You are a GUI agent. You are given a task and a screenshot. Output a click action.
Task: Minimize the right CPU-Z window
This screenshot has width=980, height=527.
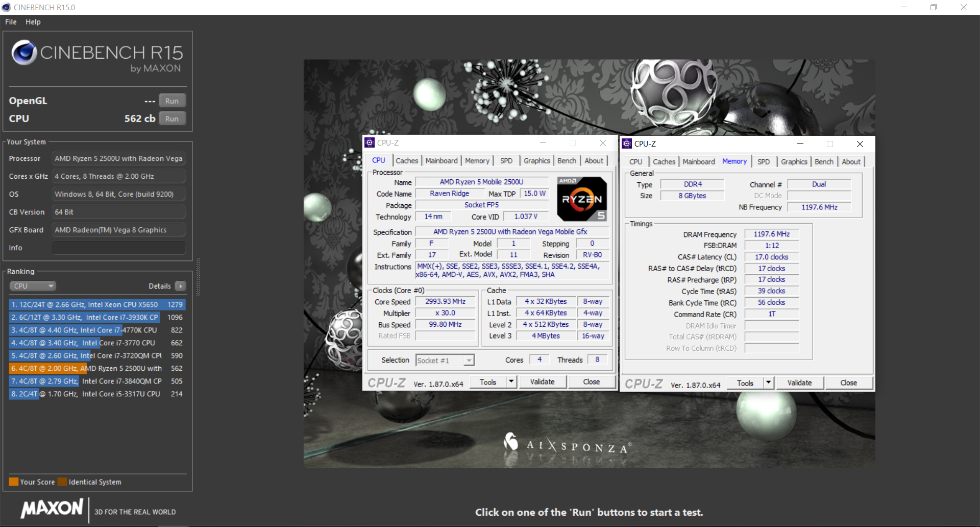(800, 144)
